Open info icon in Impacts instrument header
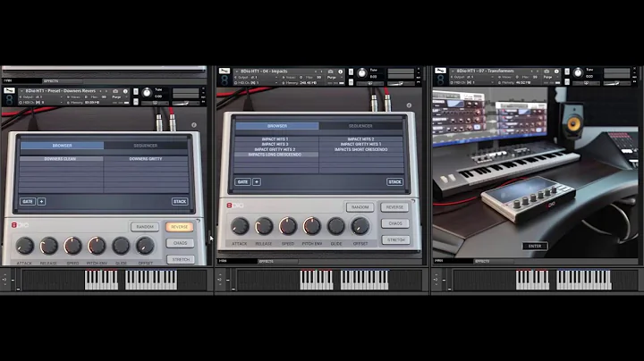Screen dimensions: 644x361 (x=341, y=71)
